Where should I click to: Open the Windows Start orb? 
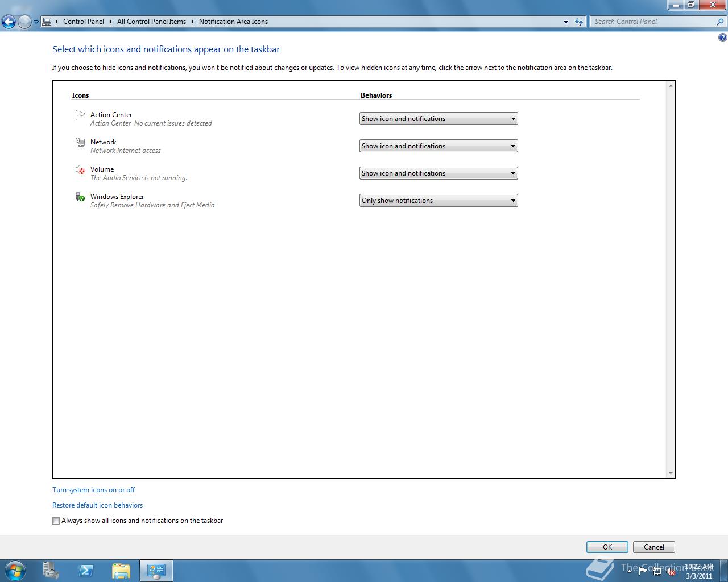point(15,571)
